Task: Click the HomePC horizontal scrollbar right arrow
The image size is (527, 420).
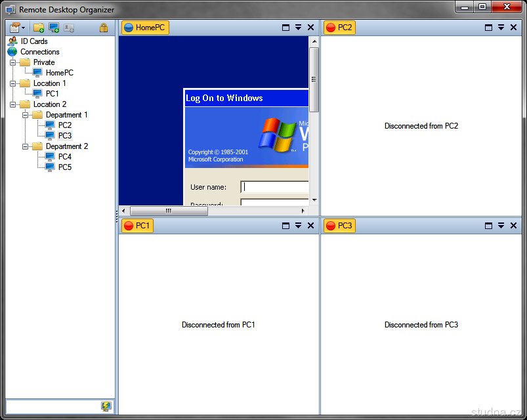Action: tap(303, 211)
